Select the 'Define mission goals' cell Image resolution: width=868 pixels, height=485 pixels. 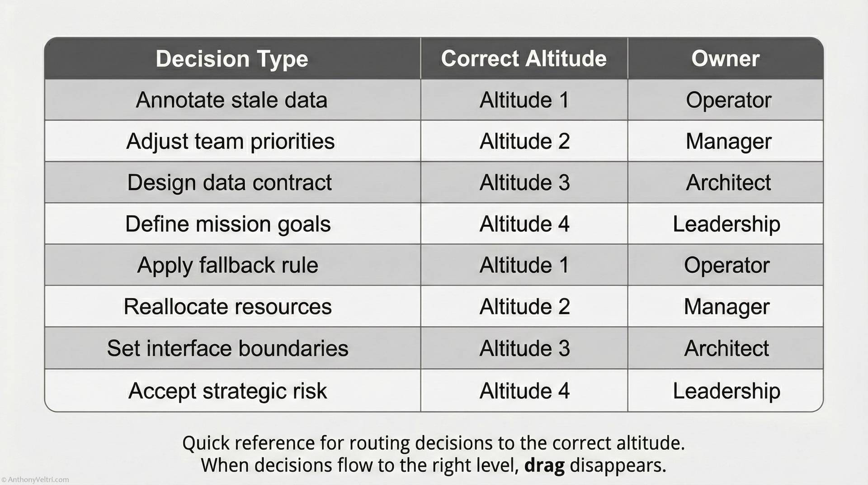tap(228, 224)
